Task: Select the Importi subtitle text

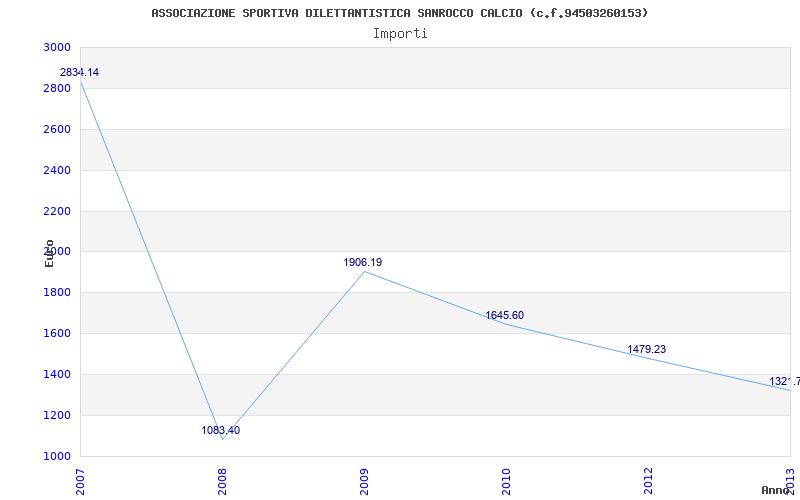Action: pyautogui.click(x=400, y=34)
